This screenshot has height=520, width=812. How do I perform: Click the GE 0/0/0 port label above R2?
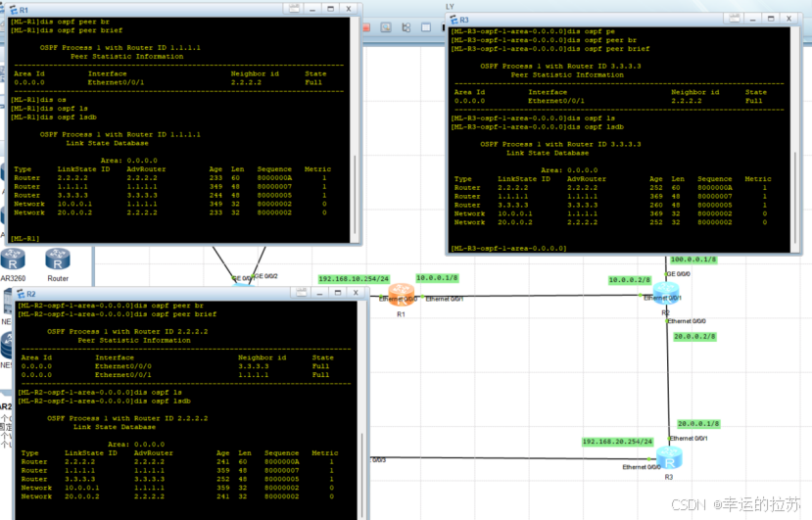point(679,273)
